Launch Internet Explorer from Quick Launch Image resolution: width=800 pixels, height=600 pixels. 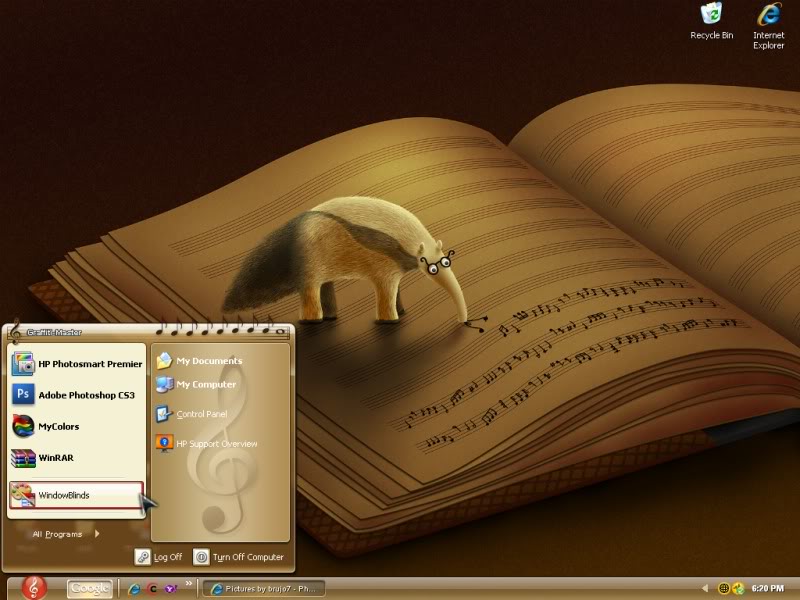(x=134, y=589)
